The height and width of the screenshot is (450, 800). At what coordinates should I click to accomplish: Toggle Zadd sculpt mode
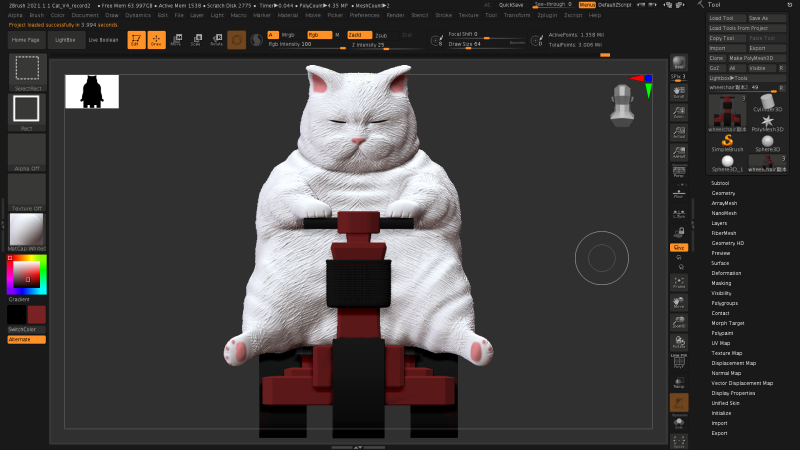tap(359, 35)
